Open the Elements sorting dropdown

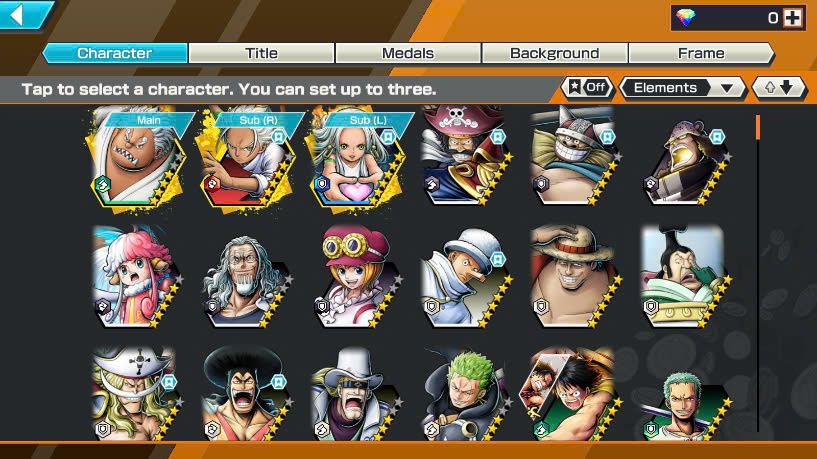(683, 88)
